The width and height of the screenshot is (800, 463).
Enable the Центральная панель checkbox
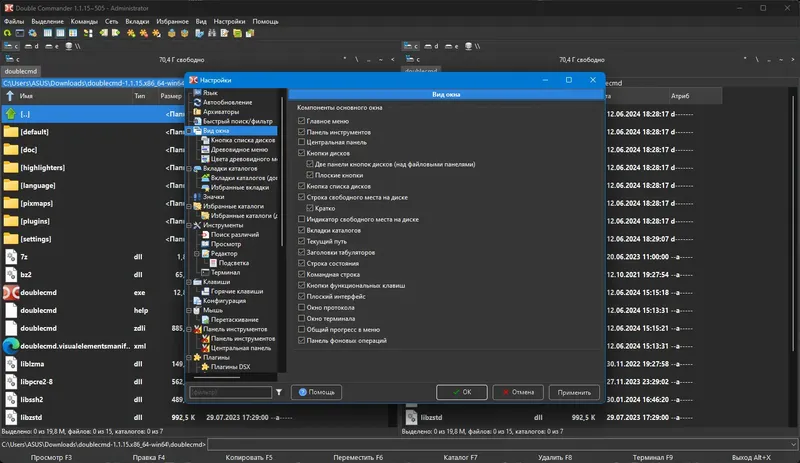point(302,142)
